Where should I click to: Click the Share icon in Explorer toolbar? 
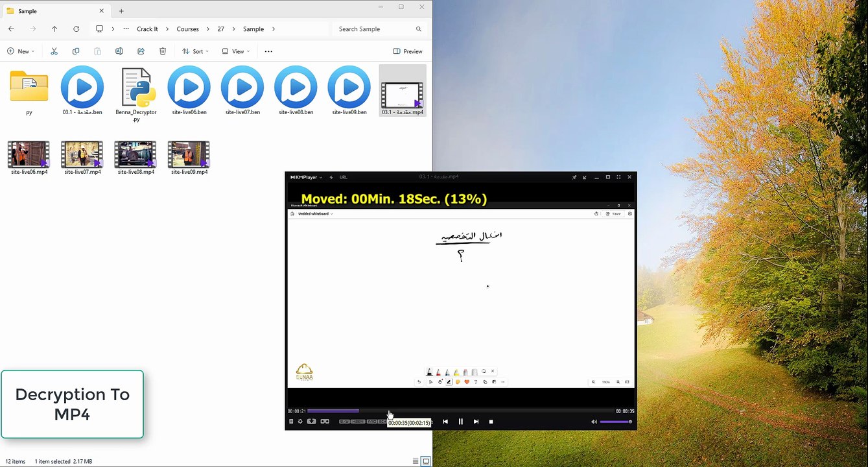(x=141, y=51)
